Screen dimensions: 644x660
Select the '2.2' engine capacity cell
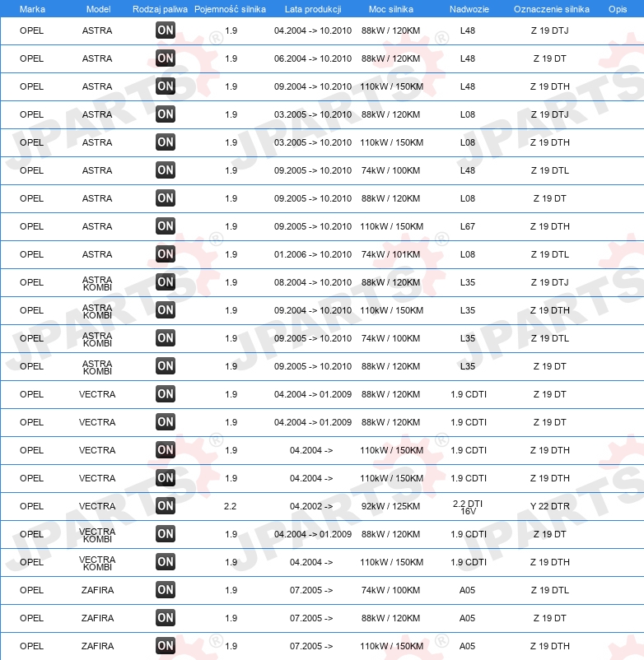point(230,506)
